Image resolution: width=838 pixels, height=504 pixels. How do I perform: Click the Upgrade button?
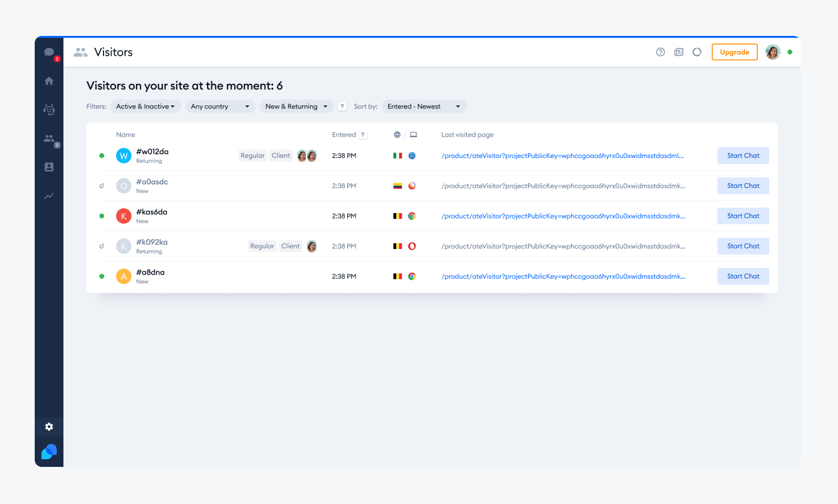pyautogui.click(x=734, y=52)
